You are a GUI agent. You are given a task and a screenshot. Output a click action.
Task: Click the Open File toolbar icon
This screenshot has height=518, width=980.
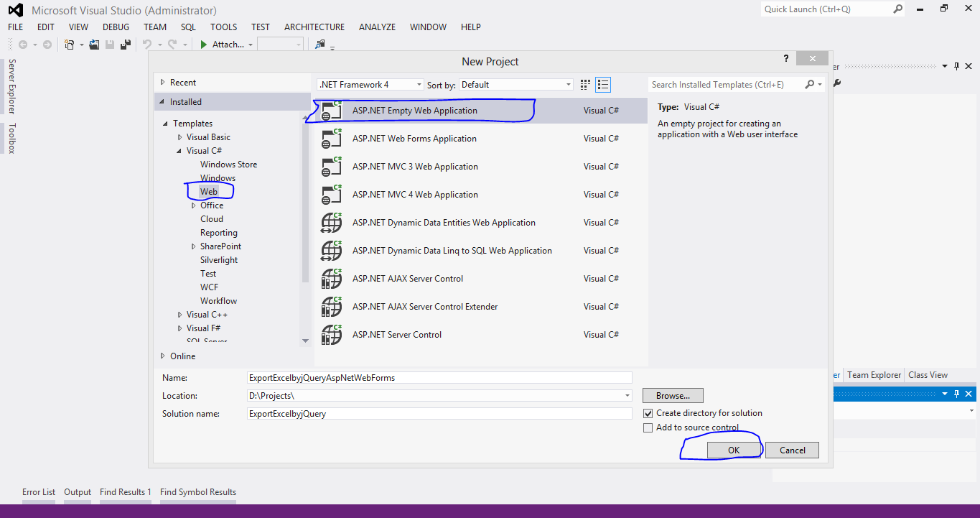[94, 45]
